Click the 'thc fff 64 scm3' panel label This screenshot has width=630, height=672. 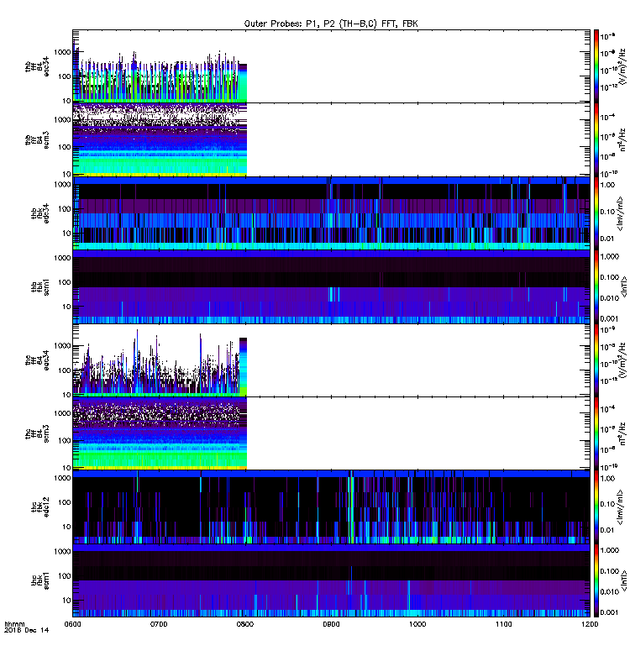point(37,433)
